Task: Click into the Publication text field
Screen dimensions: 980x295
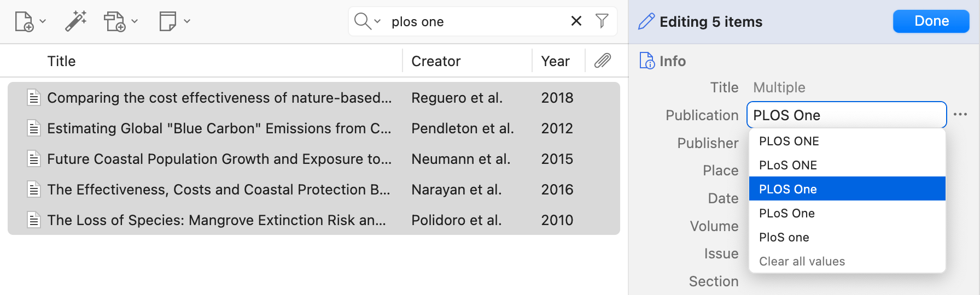Action: point(846,115)
